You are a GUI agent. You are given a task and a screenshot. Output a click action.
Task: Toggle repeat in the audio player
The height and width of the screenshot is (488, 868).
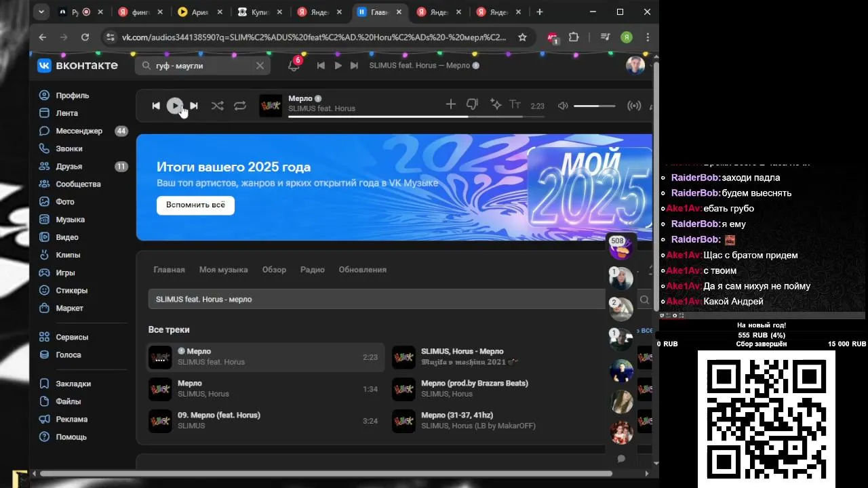pos(240,106)
